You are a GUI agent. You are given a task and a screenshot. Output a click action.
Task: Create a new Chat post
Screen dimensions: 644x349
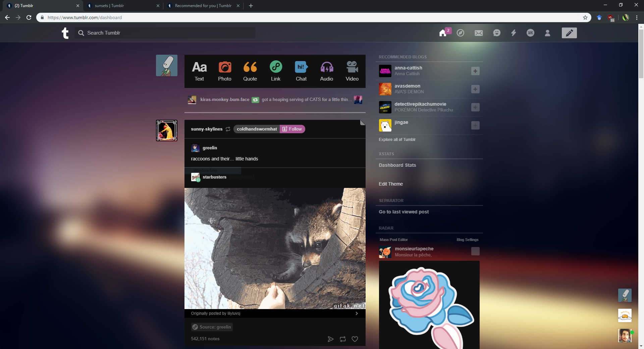(301, 71)
